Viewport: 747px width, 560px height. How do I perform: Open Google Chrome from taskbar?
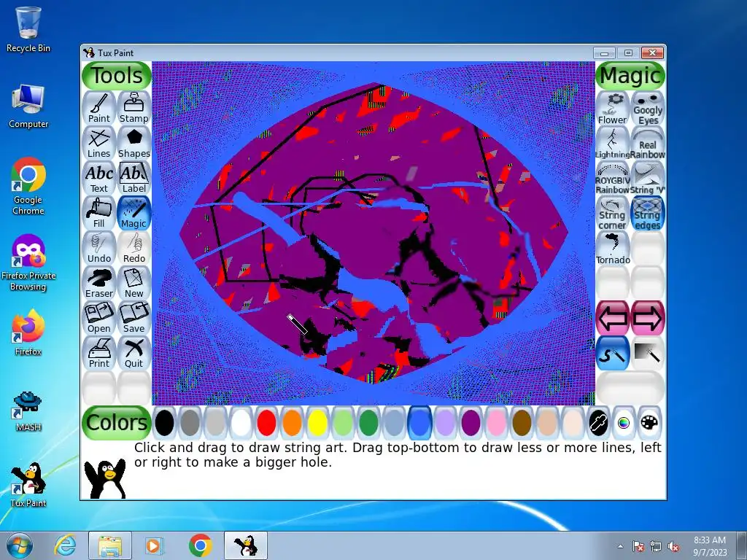200,545
